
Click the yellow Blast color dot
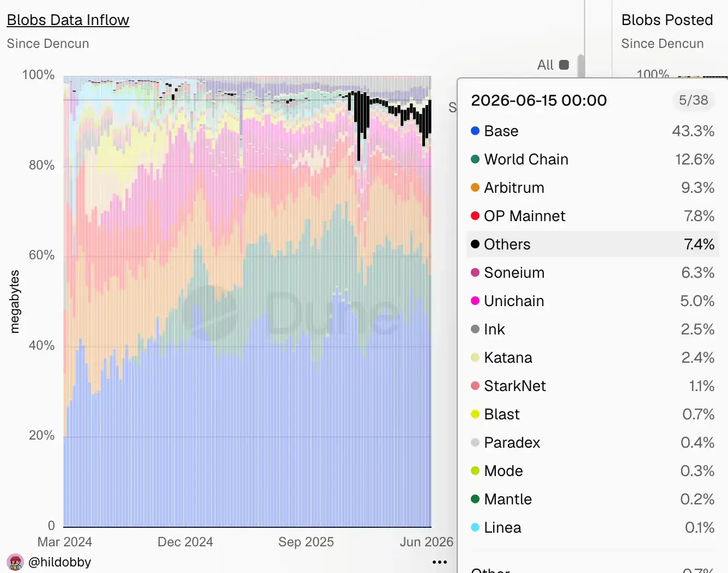click(x=475, y=414)
